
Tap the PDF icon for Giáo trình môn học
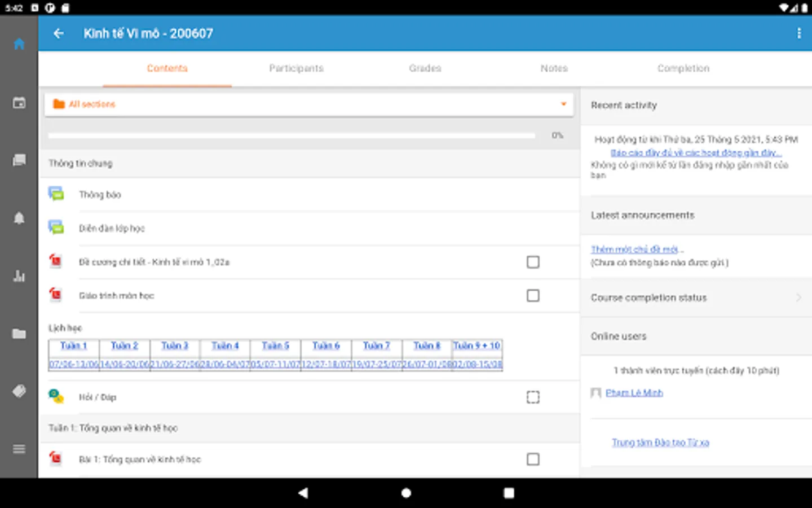[x=55, y=295]
